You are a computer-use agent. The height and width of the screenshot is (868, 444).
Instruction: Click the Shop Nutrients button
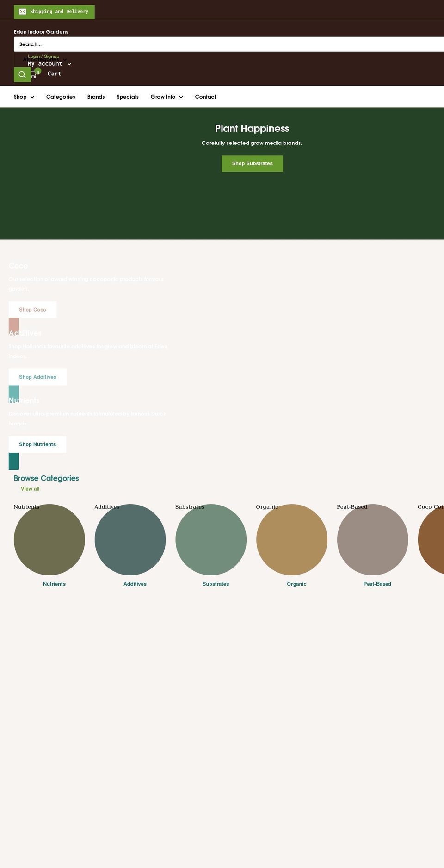pos(37,444)
